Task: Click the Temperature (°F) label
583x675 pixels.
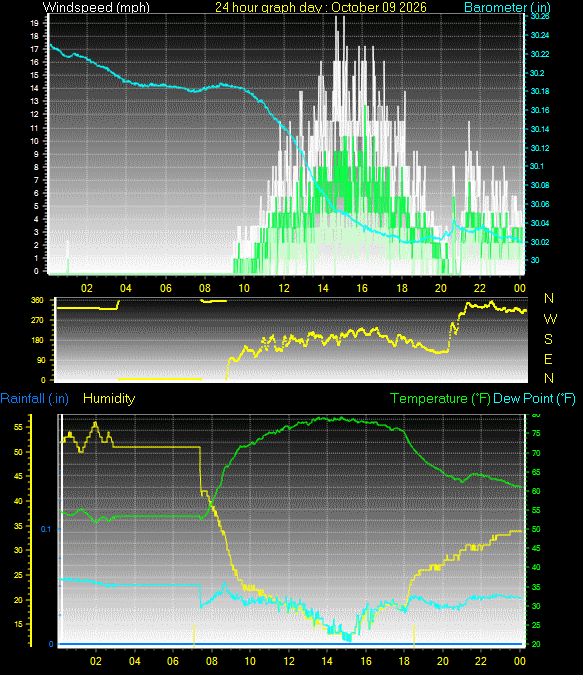Action: [440, 399]
